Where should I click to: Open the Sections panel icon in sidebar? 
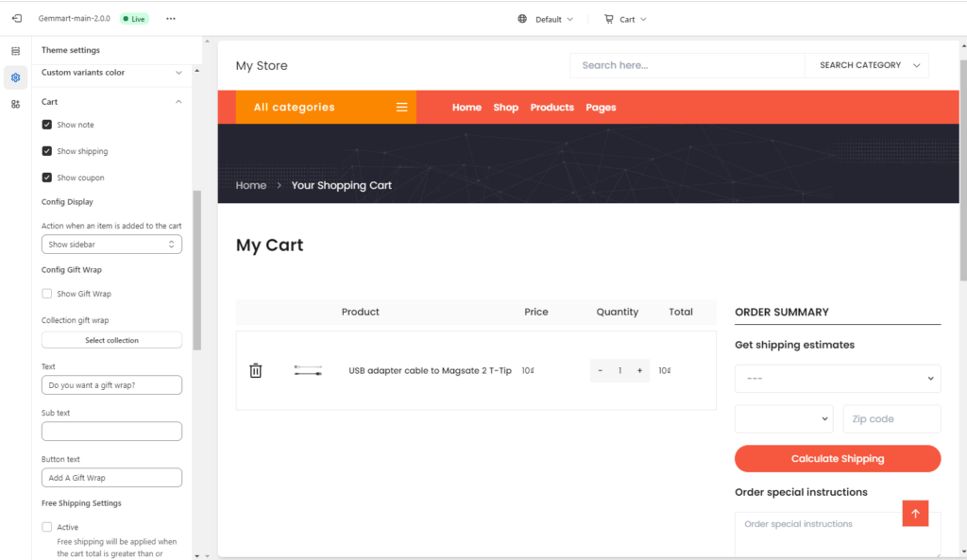pyautogui.click(x=15, y=51)
